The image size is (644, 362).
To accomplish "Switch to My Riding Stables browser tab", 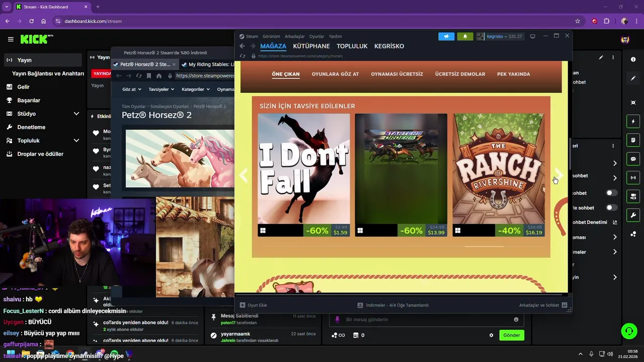I will coord(207,64).
